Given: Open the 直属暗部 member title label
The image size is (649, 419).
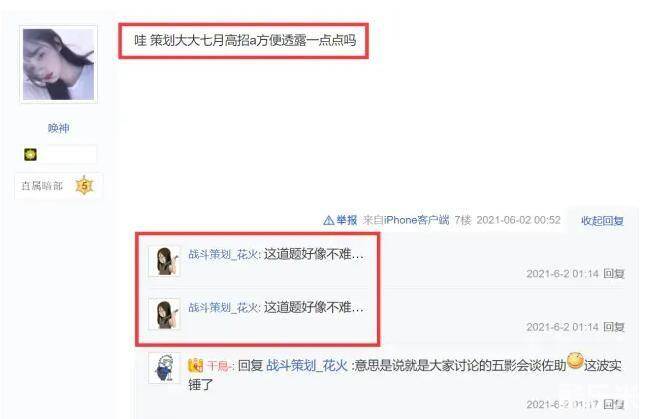Looking at the screenshot, I should click(42, 185).
